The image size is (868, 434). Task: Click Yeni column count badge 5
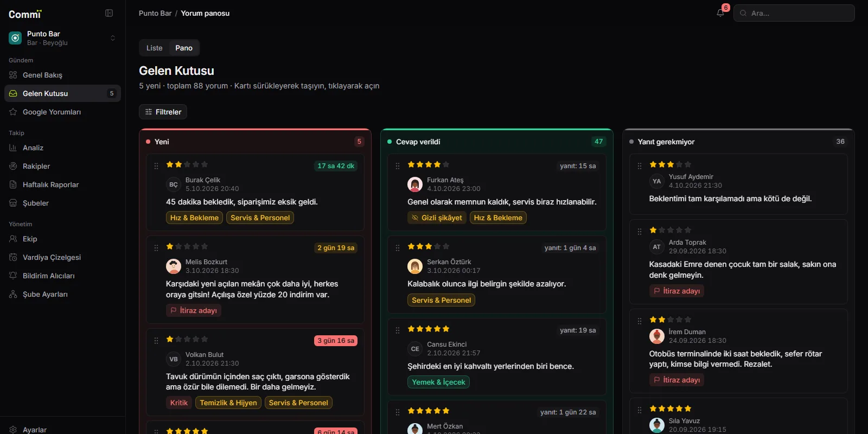(x=359, y=142)
